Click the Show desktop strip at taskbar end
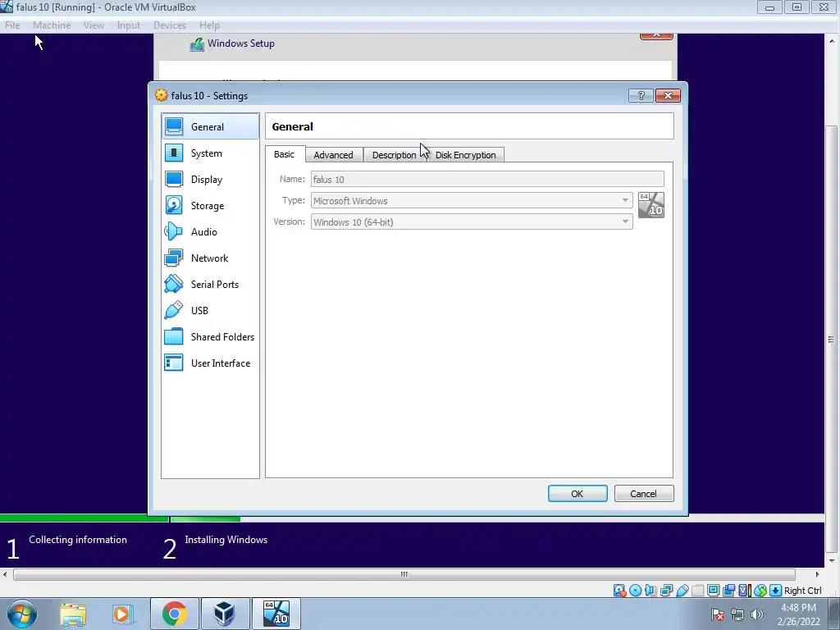The height and width of the screenshot is (630, 840). click(x=834, y=614)
